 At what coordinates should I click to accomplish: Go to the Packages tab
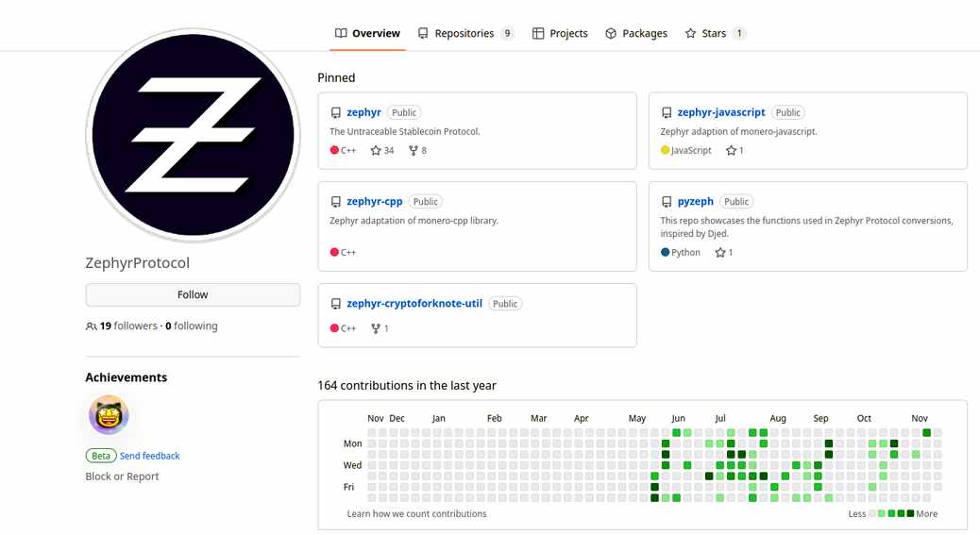pyautogui.click(x=636, y=33)
